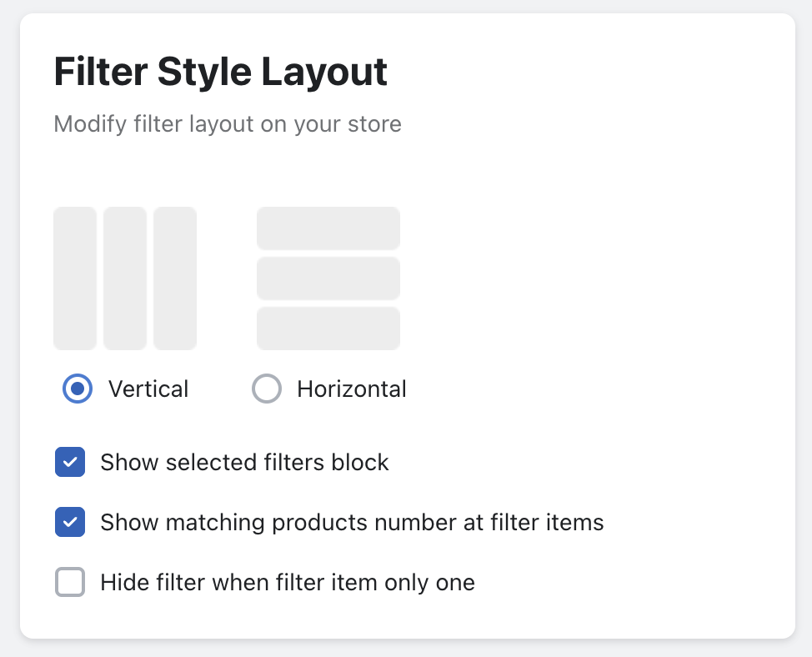Click the "Vertical" text label

pos(148,389)
